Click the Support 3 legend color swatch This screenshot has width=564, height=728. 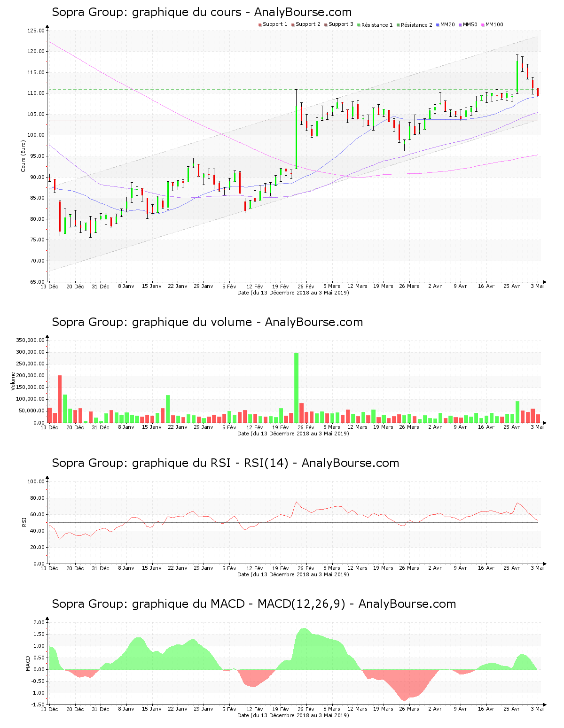[x=326, y=25]
